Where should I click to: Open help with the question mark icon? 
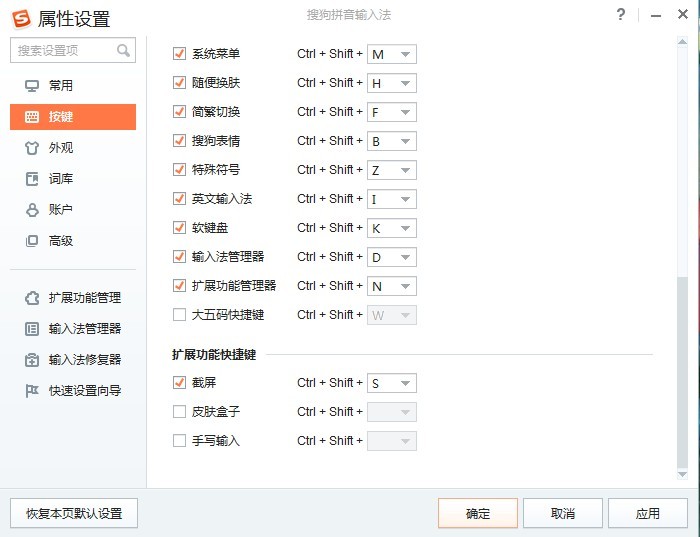[x=621, y=15]
